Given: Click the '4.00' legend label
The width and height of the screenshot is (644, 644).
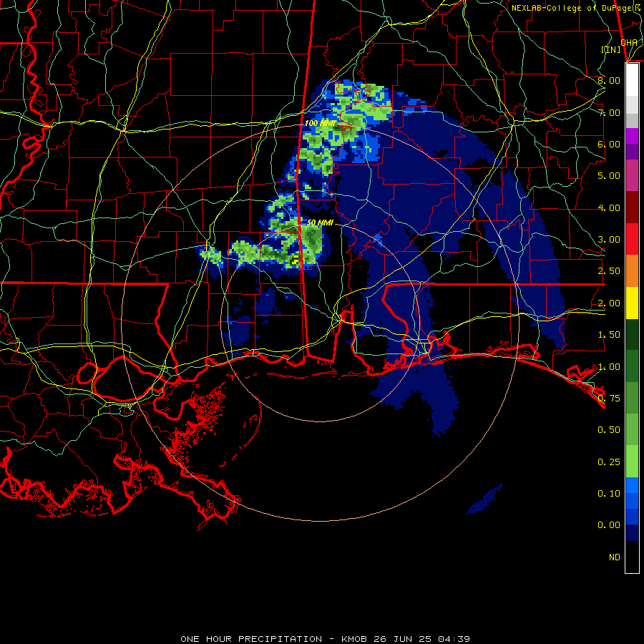Looking at the screenshot, I should pyautogui.click(x=609, y=208).
